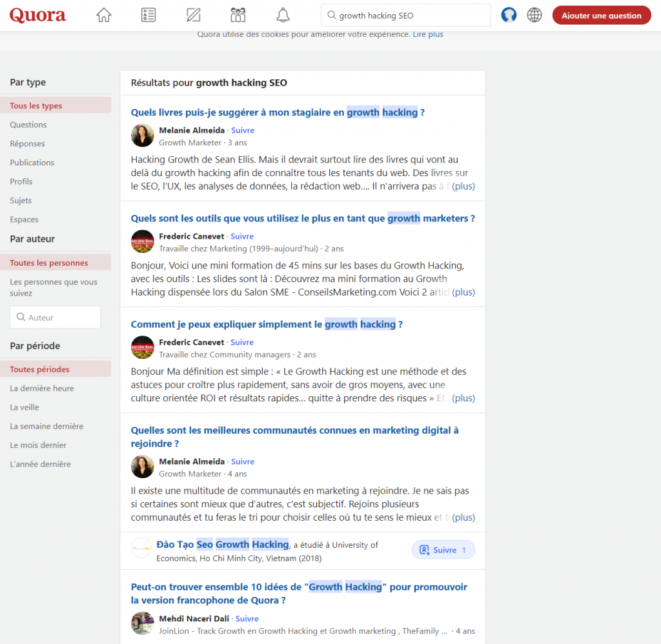Filter results by Espaces
This screenshot has width=661, height=644.
pos(24,219)
